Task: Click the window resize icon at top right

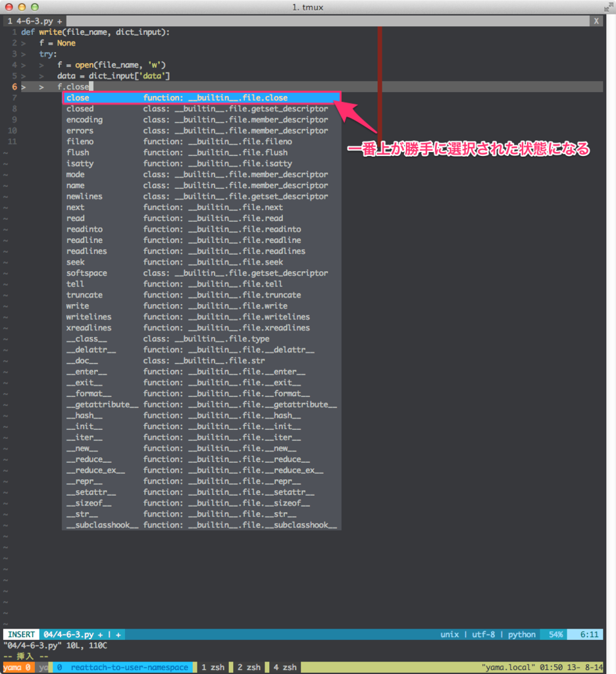Action: tap(609, 7)
